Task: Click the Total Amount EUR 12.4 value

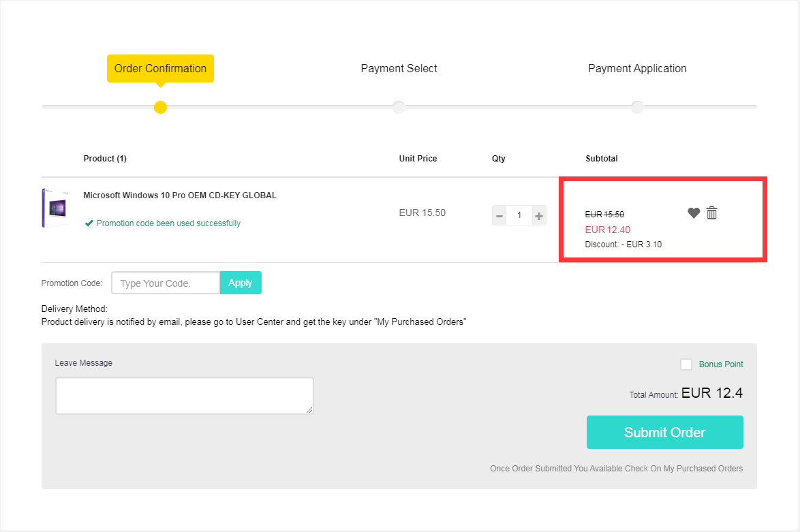Action: (x=711, y=393)
